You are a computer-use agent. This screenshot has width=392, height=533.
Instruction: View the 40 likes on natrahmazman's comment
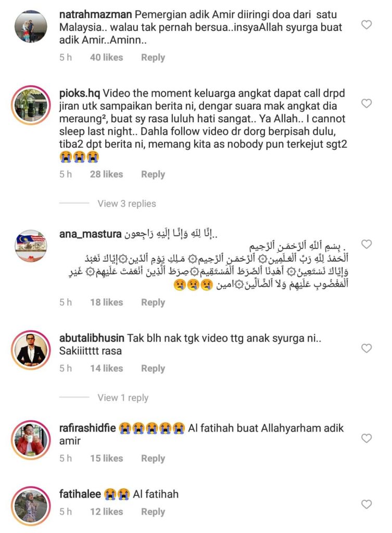pyautogui.click(x=106, y=57)
